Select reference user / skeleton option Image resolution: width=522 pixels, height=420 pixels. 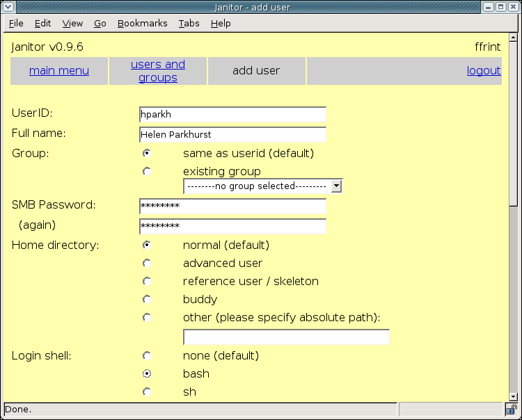point(146,282)
